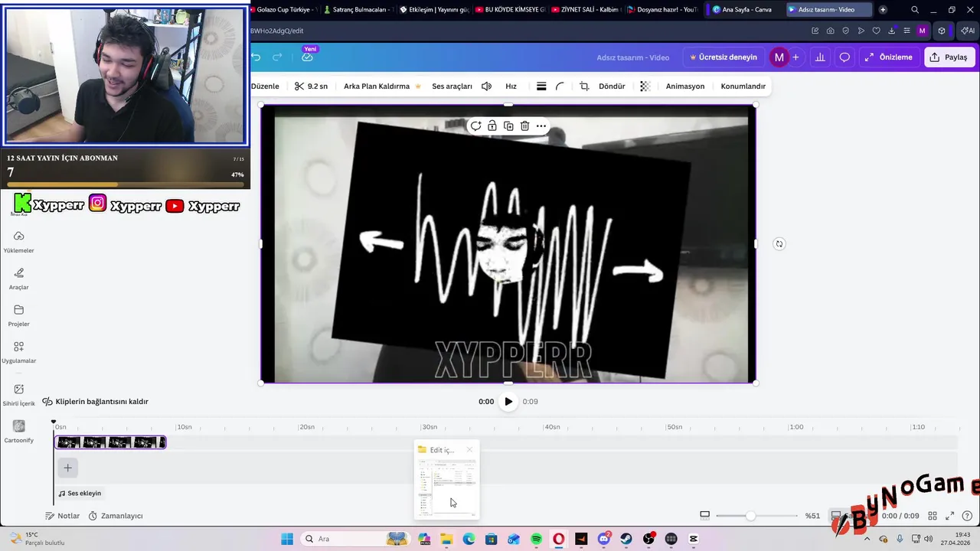Image resolution: width=980 pixels, height=551 pixels.
Task: Enter fullscreen with the expand arrows icon
Action: 950,516
